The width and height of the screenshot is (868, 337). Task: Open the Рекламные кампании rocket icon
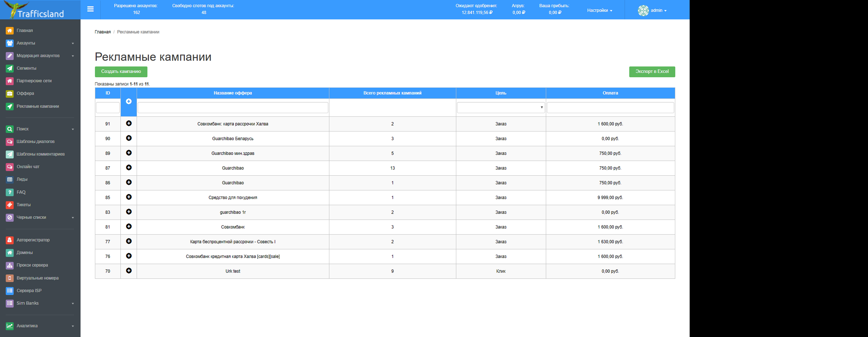click(x=10, y=106)
